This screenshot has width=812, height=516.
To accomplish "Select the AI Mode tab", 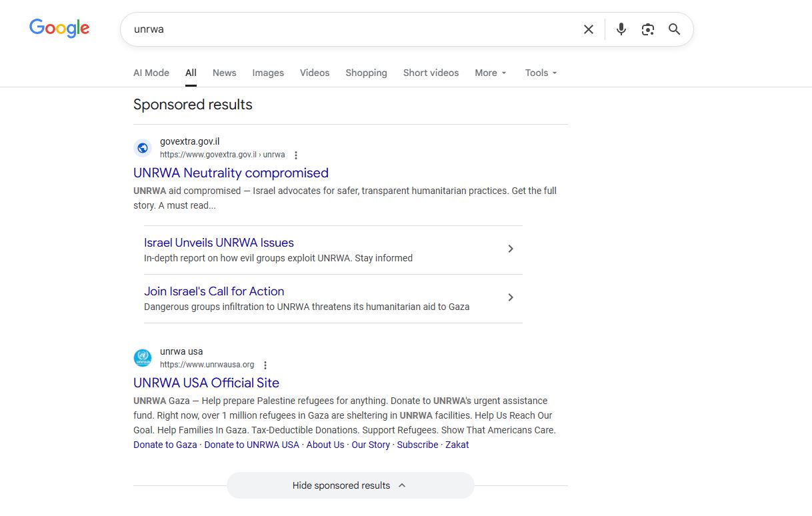I will 151,73.
